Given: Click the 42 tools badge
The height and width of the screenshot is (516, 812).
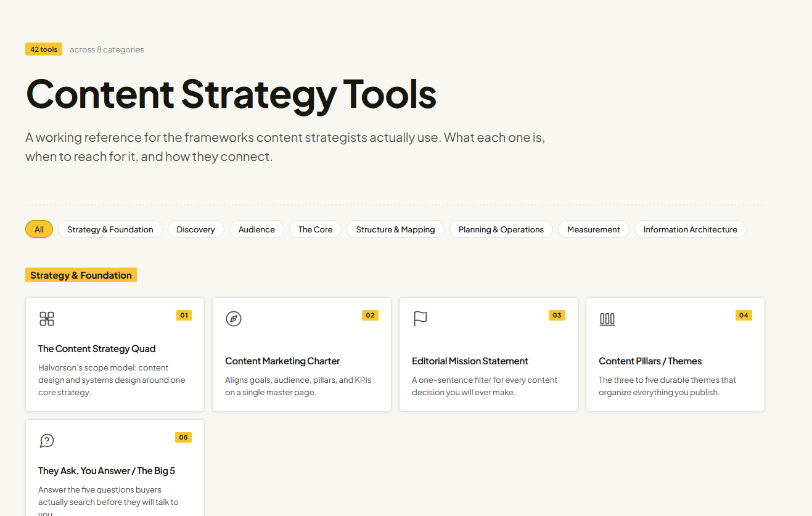Looking at the screenshot, I should click(44, 49).
